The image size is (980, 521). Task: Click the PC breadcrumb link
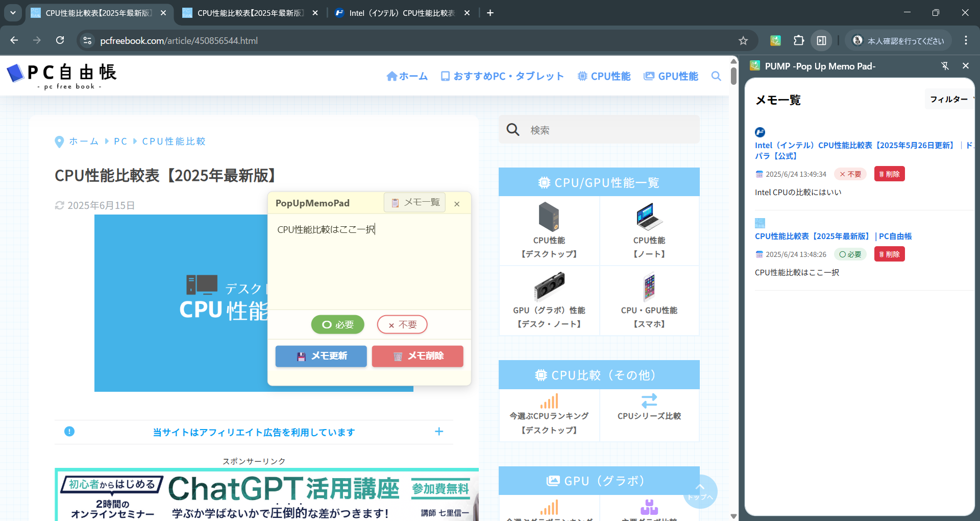[120, 141]
